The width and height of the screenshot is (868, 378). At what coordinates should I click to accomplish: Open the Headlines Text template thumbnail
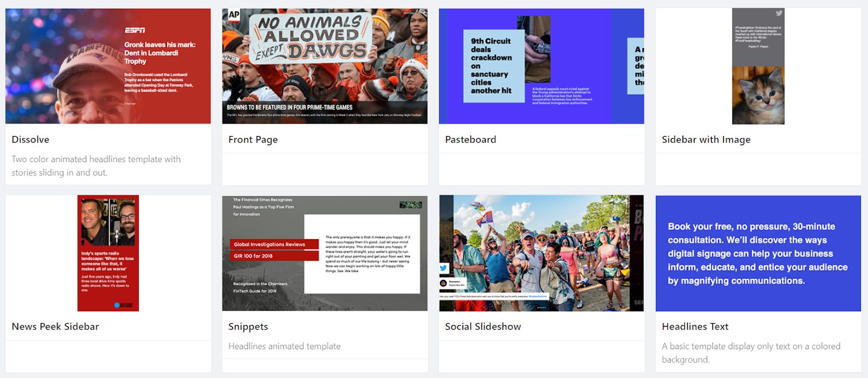pos(758,253)
